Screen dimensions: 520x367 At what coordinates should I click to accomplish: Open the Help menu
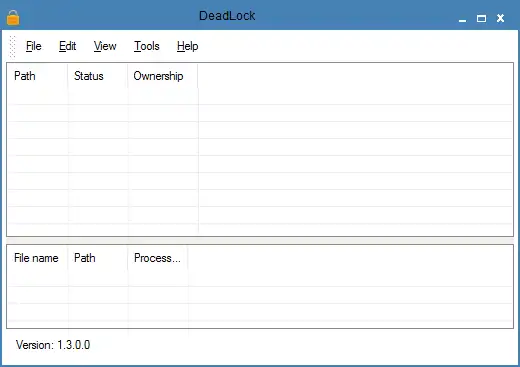pyautogui.click(x=187, y=46)
